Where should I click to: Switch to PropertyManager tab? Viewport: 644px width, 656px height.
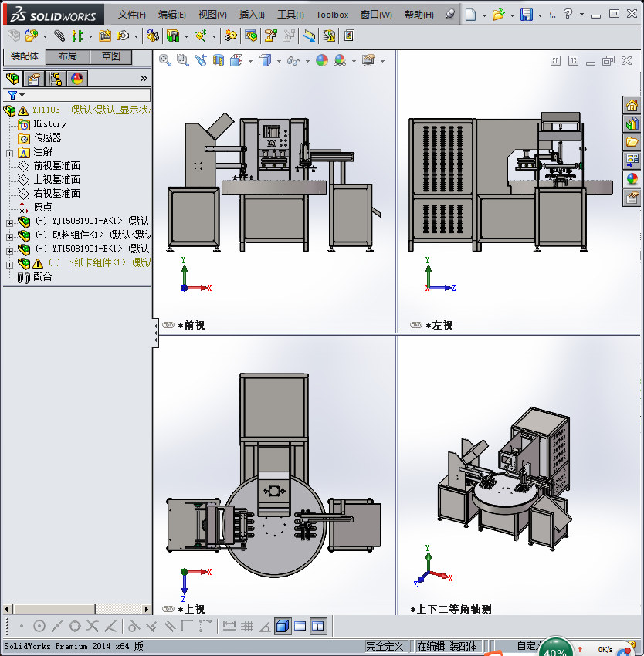(x=34, y=79)
